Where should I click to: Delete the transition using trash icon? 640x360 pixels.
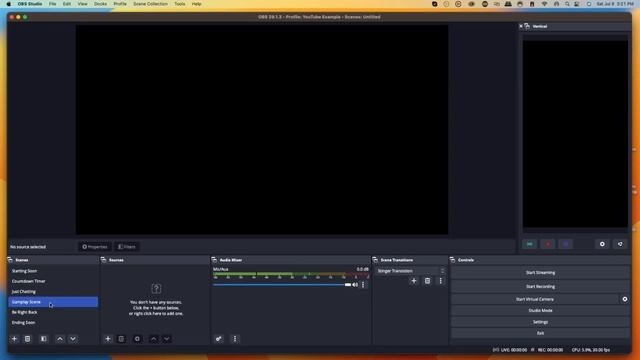coord(427,281)
